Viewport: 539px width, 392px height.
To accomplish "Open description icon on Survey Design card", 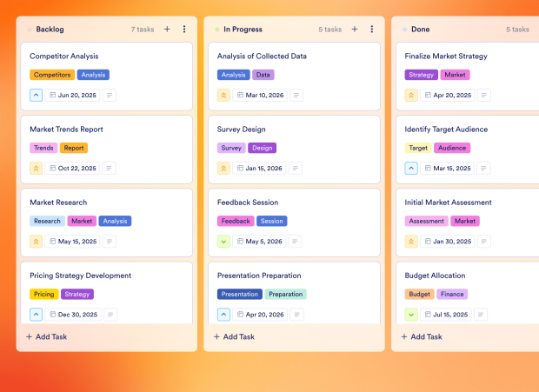I will [297, 168].
